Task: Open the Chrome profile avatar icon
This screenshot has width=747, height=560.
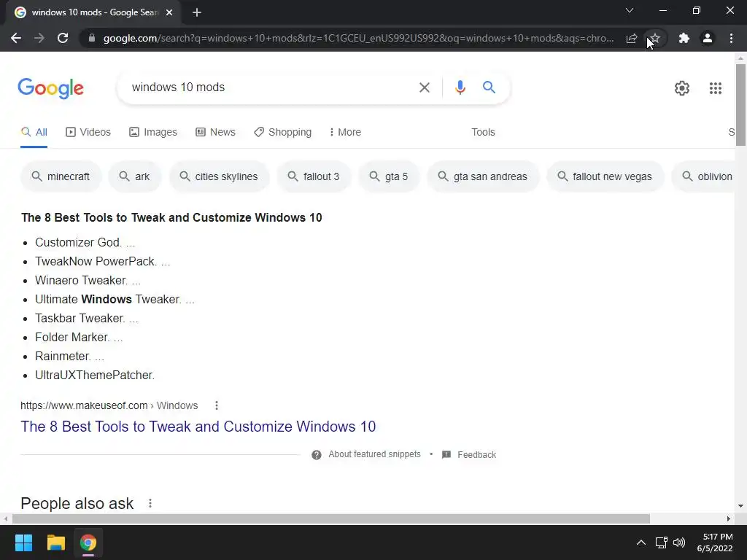Action: (708, 38)
